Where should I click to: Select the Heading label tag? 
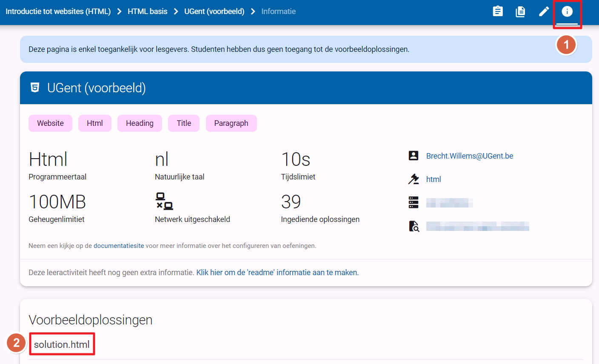[x=140, y=123]
